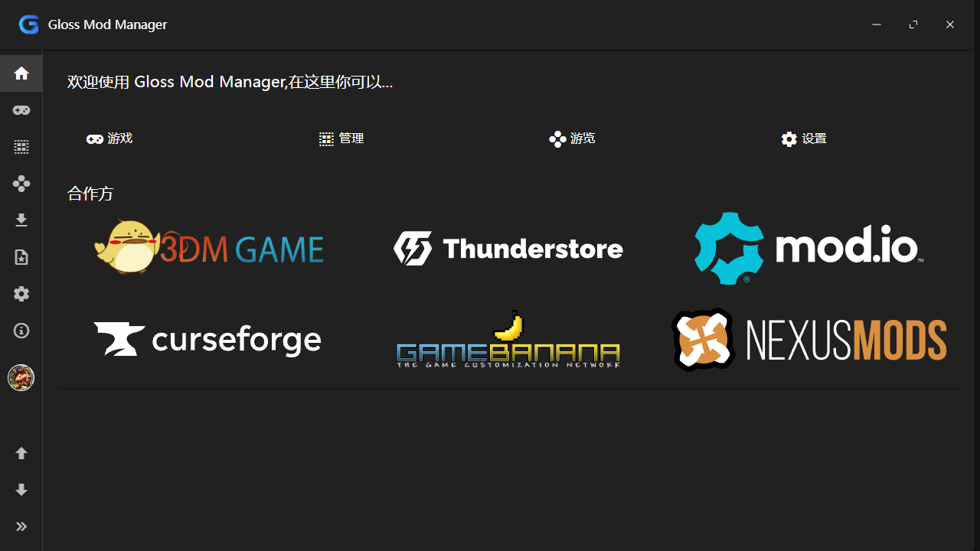Open settings gear in sidebar
The width and height of the screenshot is (980, 551).
click(x=21, y=294)
